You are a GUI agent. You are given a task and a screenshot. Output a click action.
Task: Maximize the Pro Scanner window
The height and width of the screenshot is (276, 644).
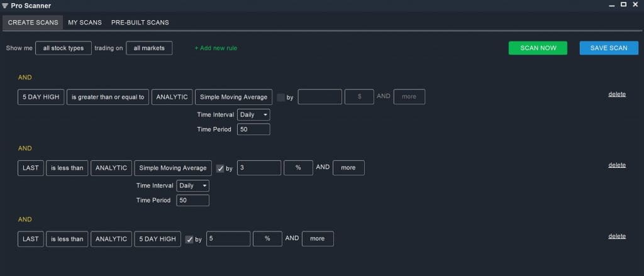pyautogui.click(x=623, y=4)
